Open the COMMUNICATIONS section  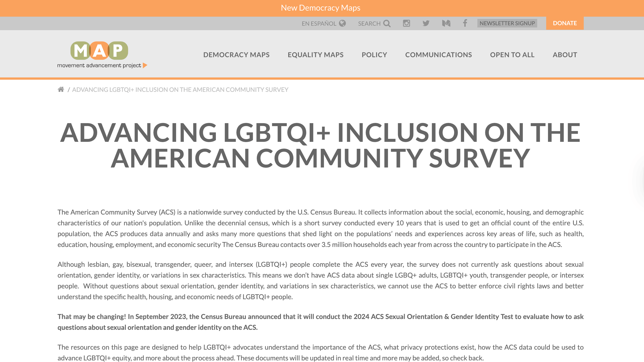point(438,54)
